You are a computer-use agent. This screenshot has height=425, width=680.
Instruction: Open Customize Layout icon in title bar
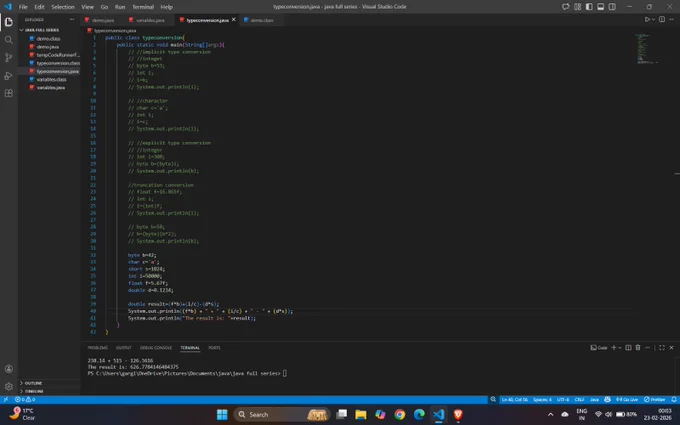[x=577, y=7]
